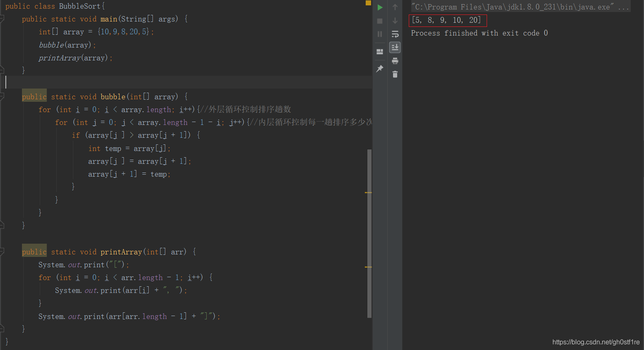Clear console with trash can icon
The height and width of the screenshot is (350, 644).
395,74
